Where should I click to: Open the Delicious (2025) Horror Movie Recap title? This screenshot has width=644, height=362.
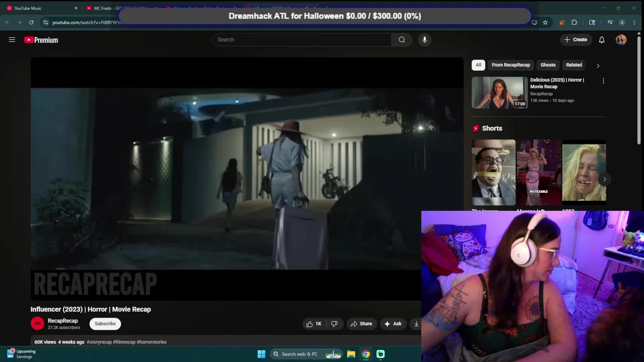pyautogui.click(x=557, y=83)
